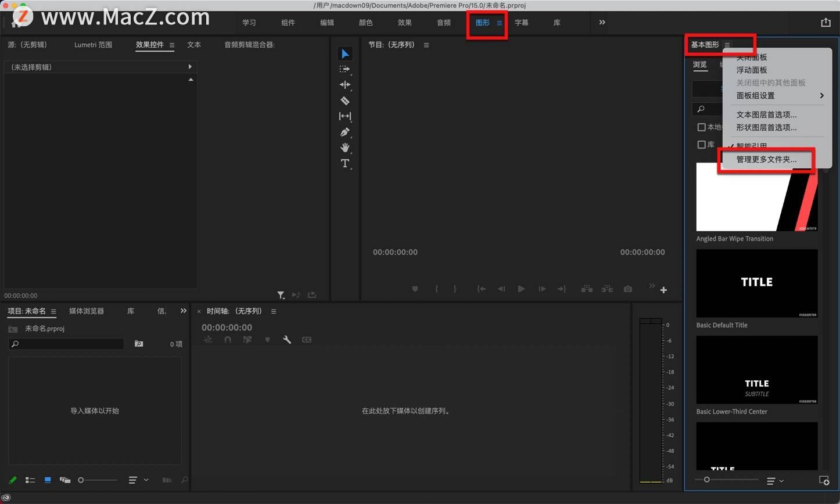Select the Type (T) tool

point(345,163)
